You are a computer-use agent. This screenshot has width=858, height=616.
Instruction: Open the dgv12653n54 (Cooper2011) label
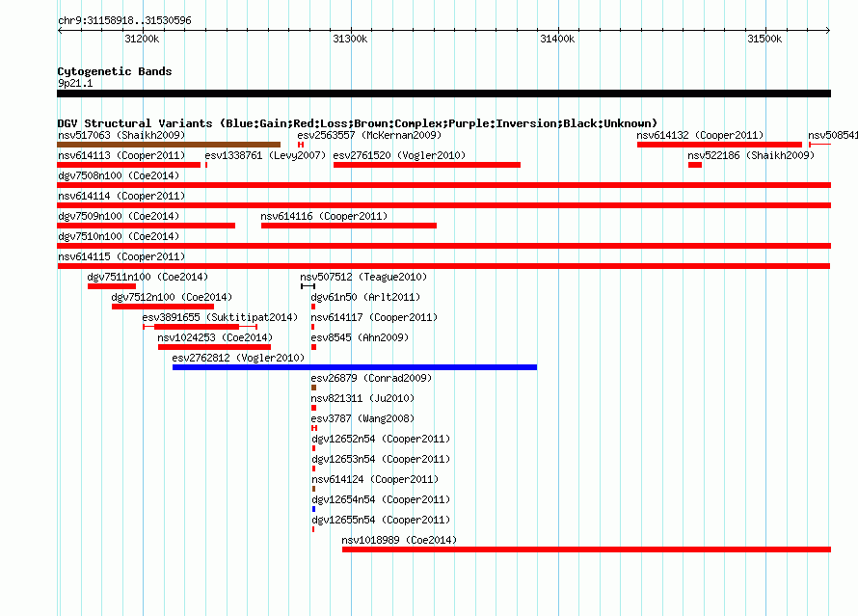[x=381, y=459]
